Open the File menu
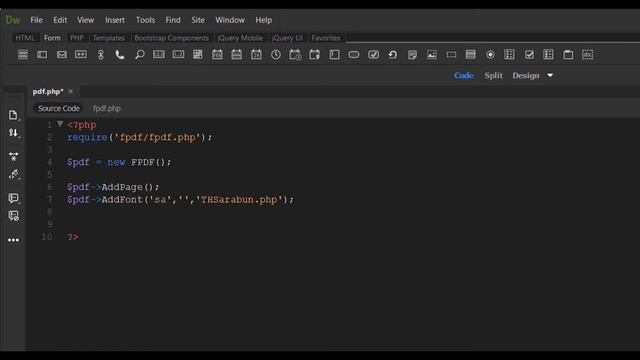The width and height of the screenshot is (640, 360). [36, 20]
